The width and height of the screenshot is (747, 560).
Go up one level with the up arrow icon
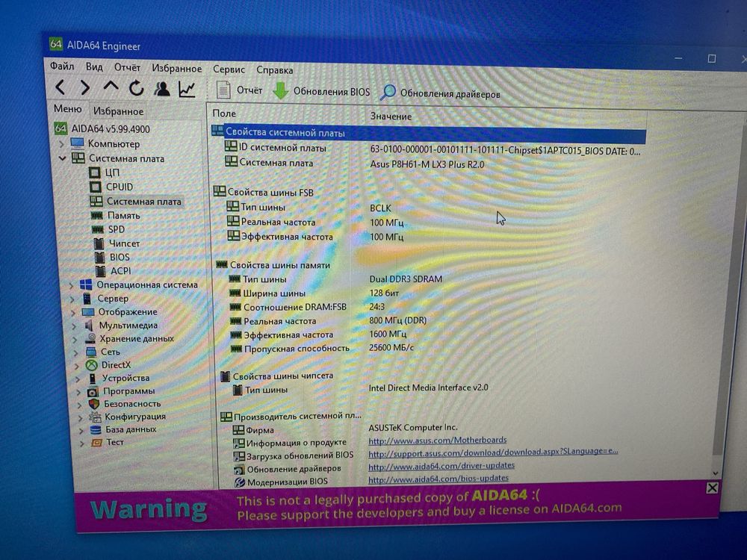[x=111, y=87]
